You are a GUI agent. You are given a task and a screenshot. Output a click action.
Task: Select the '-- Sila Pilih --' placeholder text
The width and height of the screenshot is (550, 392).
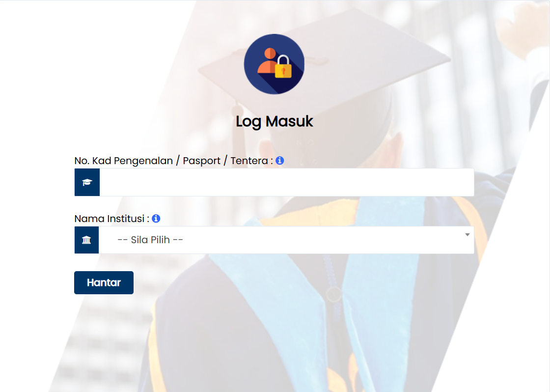[150, 240]
